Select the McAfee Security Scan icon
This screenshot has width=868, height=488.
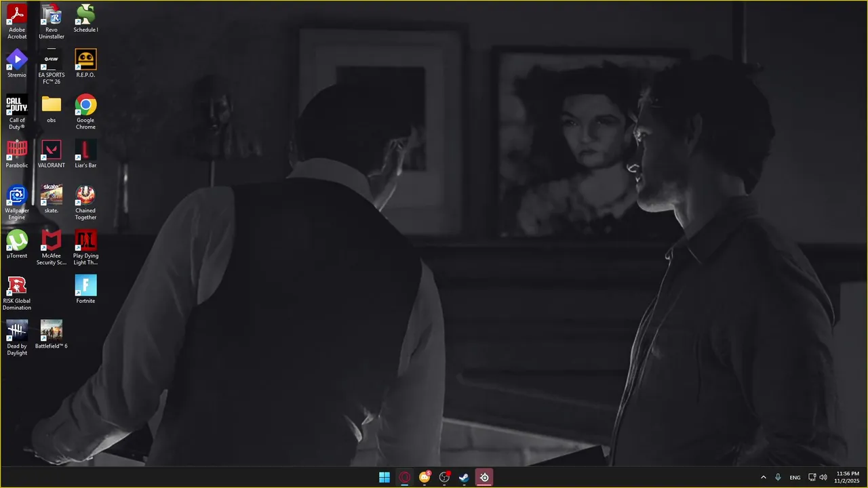[52, 247]
